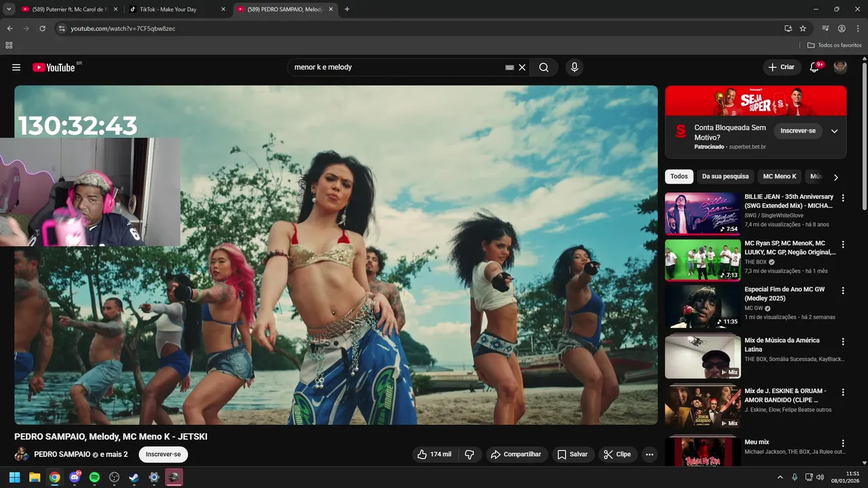
Task: Save the video using Salvar
Action: click(572, 454)
